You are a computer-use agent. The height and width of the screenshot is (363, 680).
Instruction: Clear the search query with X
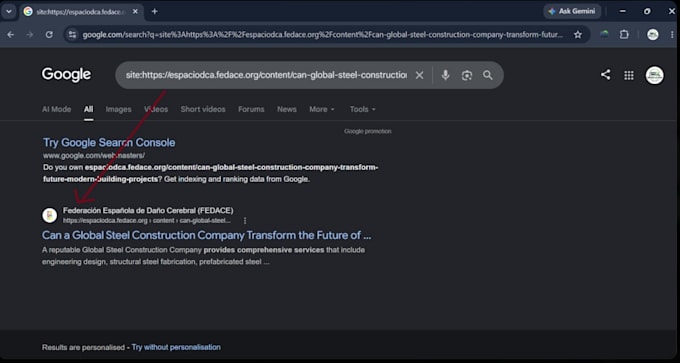(419, 75)
